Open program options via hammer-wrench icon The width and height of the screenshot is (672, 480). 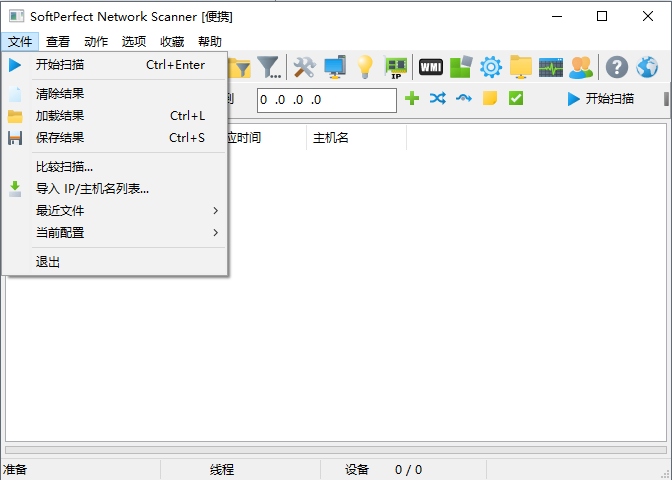pos(304,67)
